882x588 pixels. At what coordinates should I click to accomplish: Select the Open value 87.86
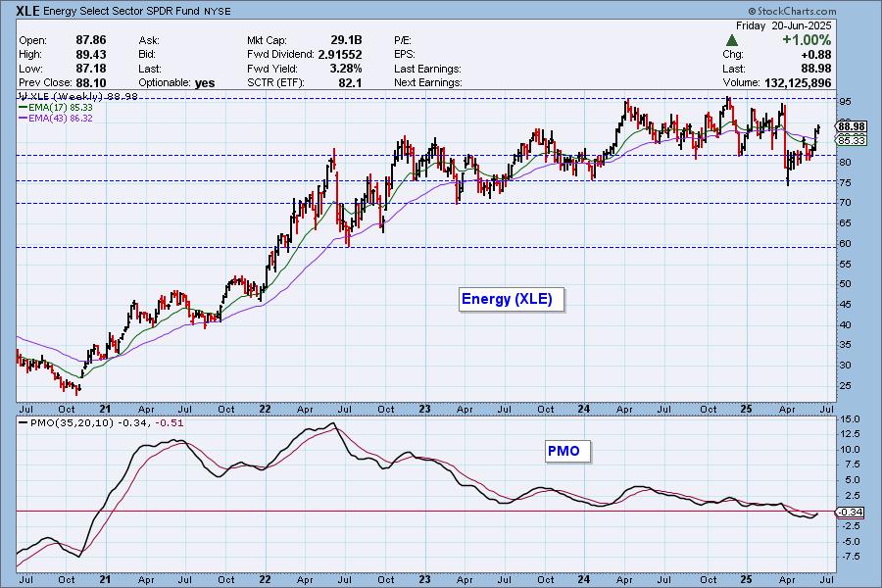click(91, 40)
